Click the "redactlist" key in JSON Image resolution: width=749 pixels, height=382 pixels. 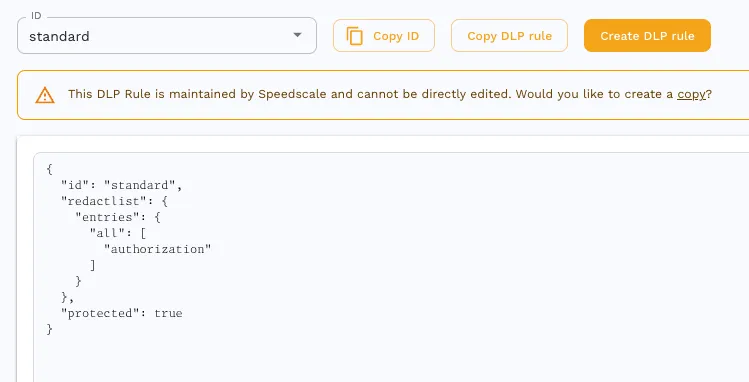point(104,201)
